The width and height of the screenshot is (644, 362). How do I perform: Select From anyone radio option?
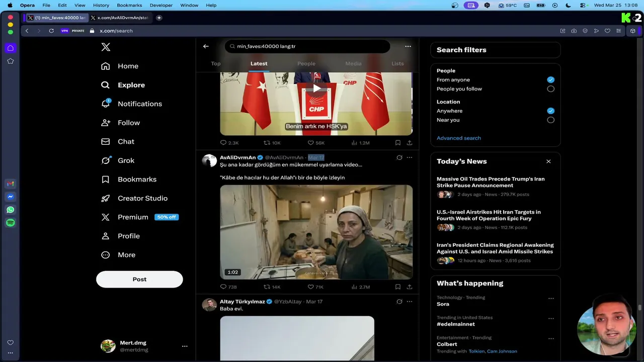(x=550, y=79)
